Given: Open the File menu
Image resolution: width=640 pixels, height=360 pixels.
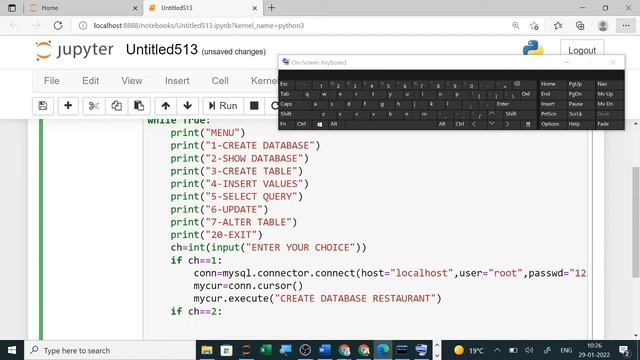Looking at the screenshot, I should (51, 81).
